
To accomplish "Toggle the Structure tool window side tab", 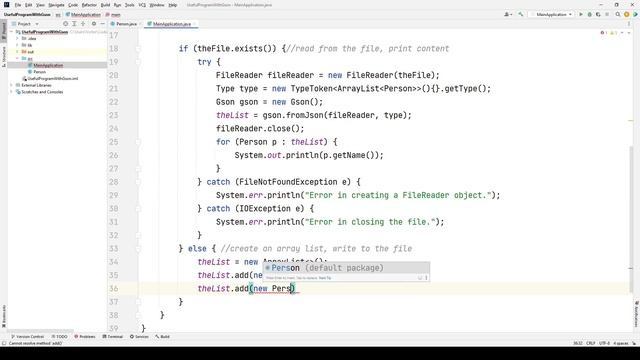I will (x=4, y=57).
